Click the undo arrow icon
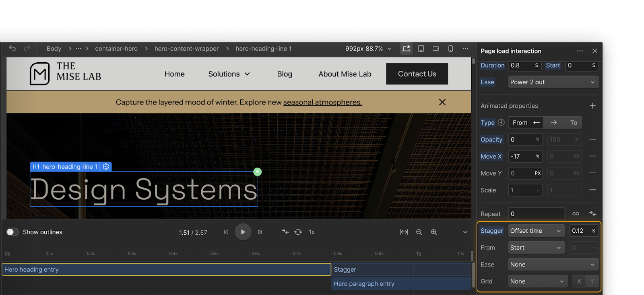This screenshot has height=295, width=644. [x=12, y=48]
